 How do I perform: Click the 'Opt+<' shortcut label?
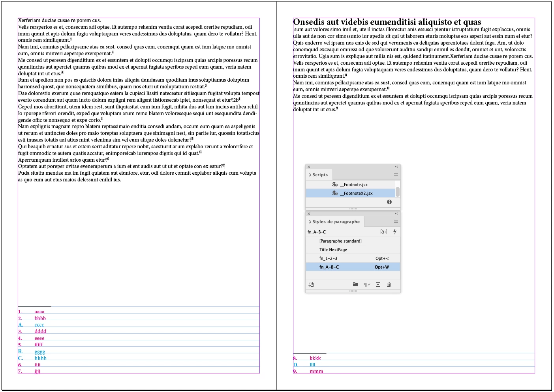[x=382, y=258]
